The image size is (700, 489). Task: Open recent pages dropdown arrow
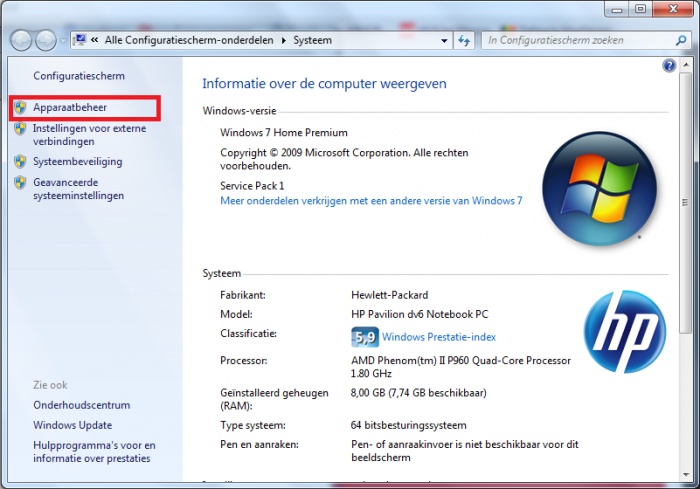click(63, 41)
